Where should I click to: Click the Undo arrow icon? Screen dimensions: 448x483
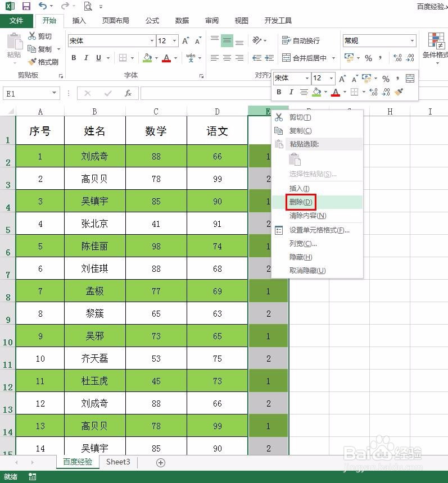[x=43, y=6]
